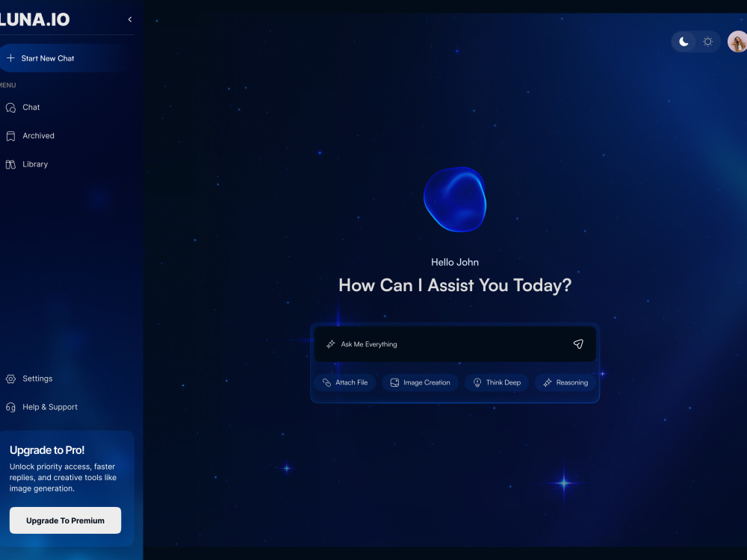Click the Upgrade to Pro! heading
The height and width of the screenshot is (560, 747).
coord(47,450)
